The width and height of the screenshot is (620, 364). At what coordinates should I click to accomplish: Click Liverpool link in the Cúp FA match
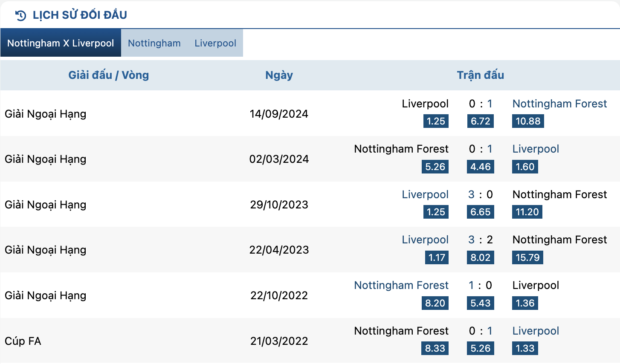(x=536, y=331)
